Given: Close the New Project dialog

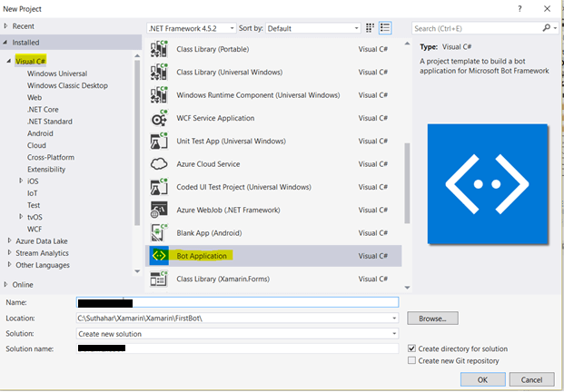Looking at the screenshot, I should [547, 9].
